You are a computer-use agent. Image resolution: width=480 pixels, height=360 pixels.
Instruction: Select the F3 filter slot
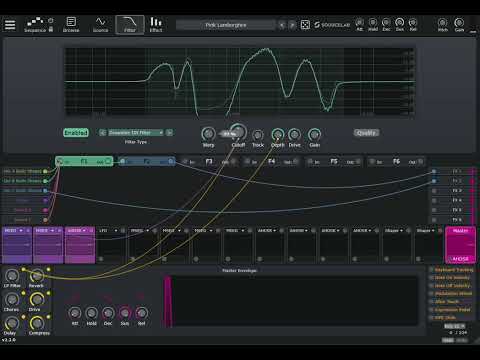point(209,162)
